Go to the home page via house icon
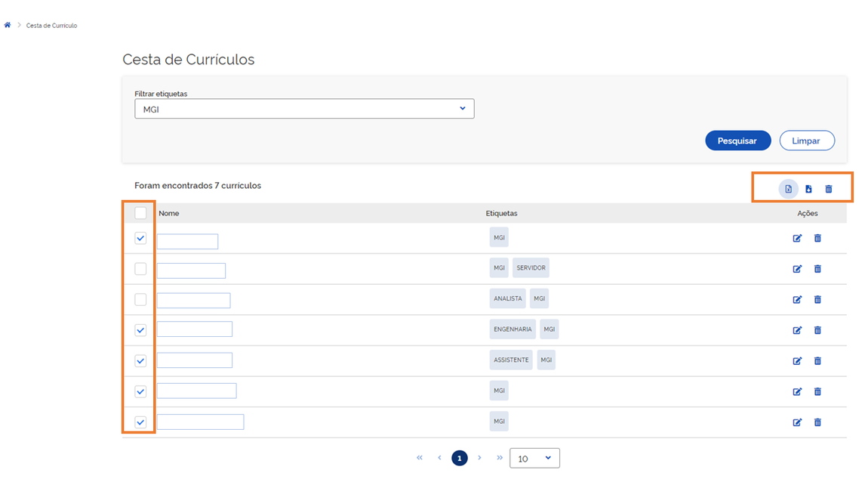Screen dimensions: 868x488 click(x=8, y=25)
